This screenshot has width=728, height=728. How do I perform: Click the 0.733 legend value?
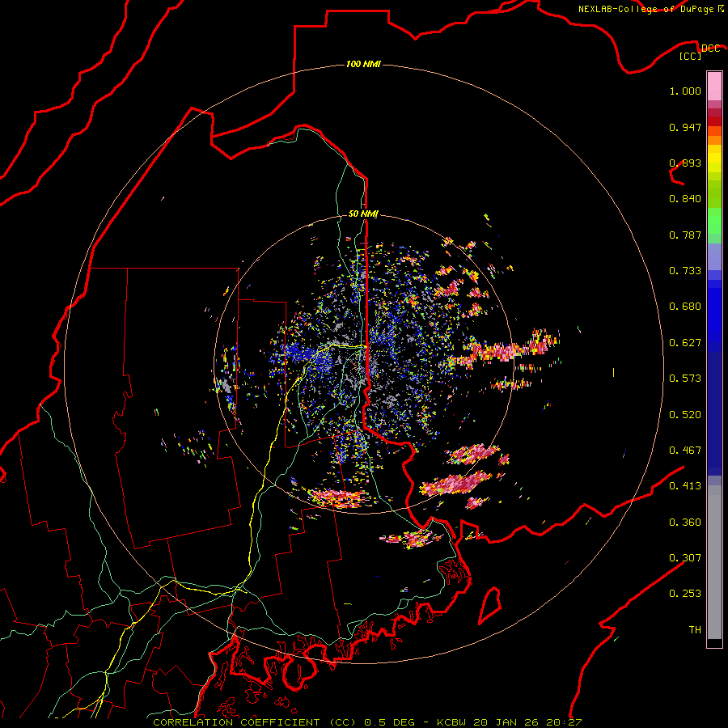(685, 271)
